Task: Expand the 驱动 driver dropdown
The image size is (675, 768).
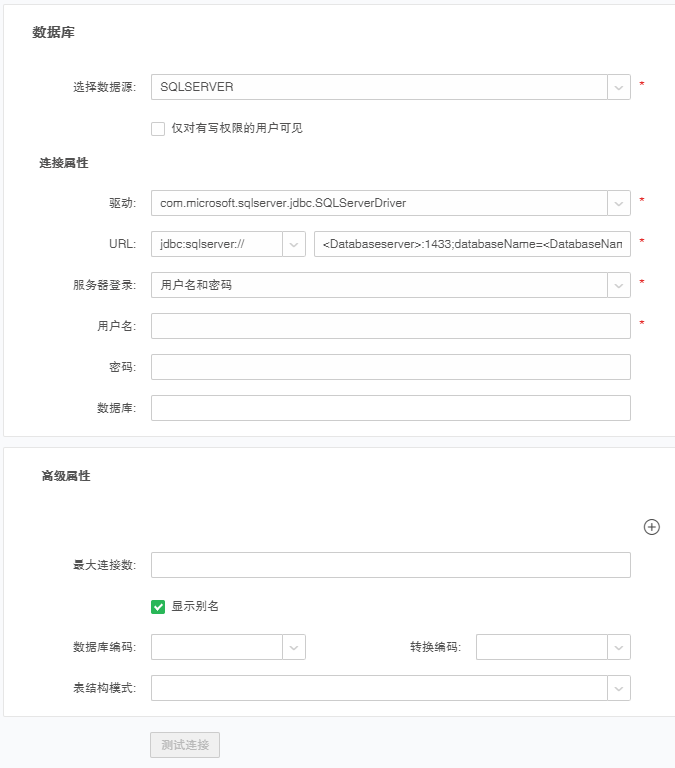Action: point(379,202)
